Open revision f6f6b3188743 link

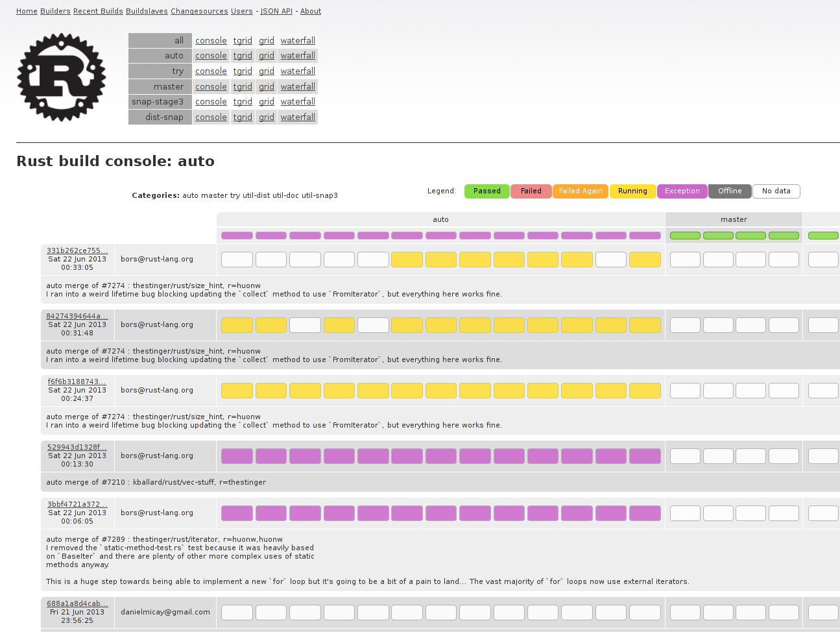coord(77,382)
